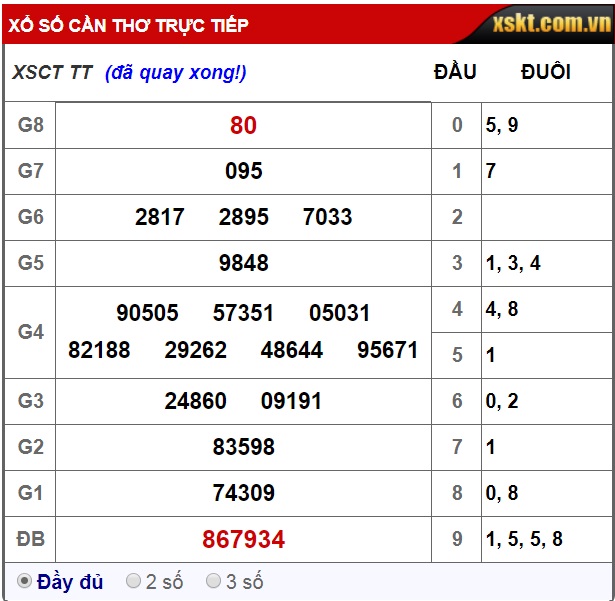The height and width of the screenshot is (601, 615).
Task: Click the ĐUÔI column header
Action: (546, 72)
